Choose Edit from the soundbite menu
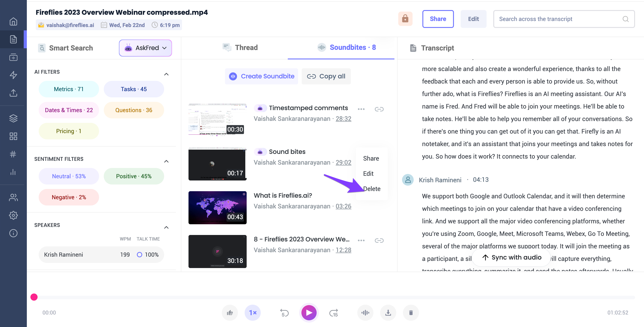Image resolution: width=644 pixels, height=327 pixels. [x=368, y=174]
